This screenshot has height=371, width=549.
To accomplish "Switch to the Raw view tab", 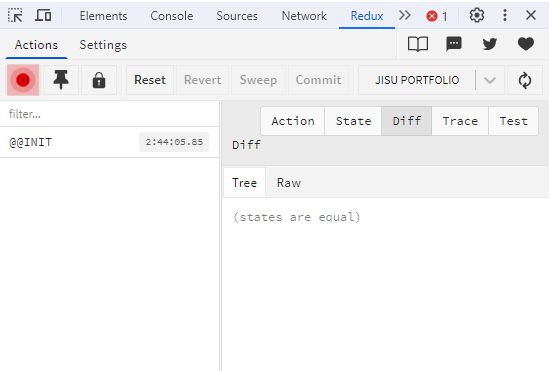I will (x=289, y=183).
